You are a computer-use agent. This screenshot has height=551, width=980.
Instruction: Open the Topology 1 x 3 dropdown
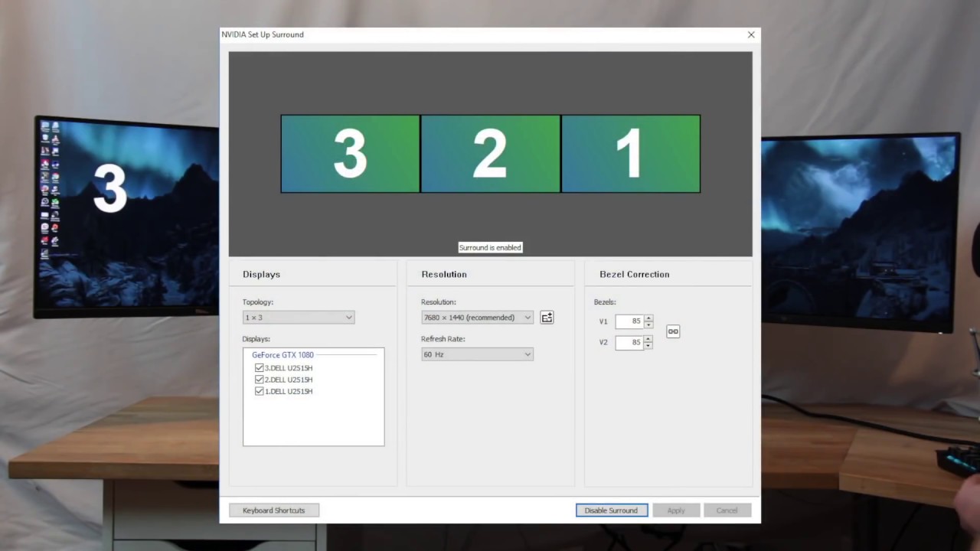[299, 318]
